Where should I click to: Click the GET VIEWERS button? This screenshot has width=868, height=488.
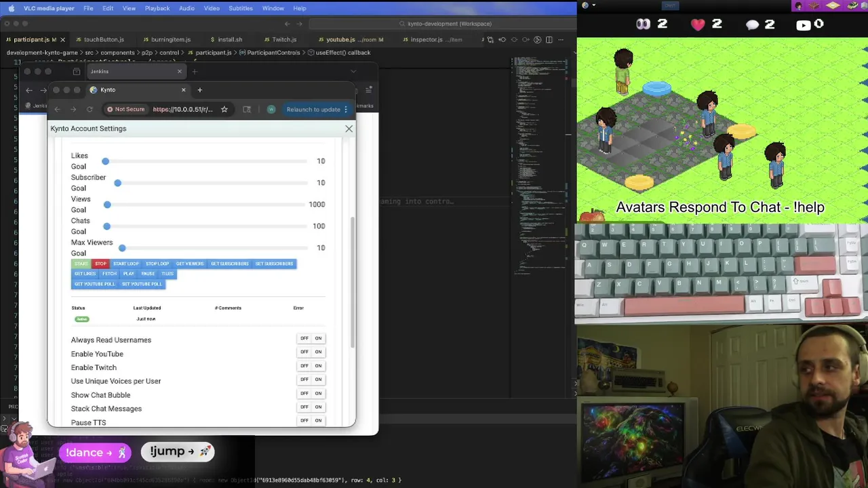tap(190, 264)
